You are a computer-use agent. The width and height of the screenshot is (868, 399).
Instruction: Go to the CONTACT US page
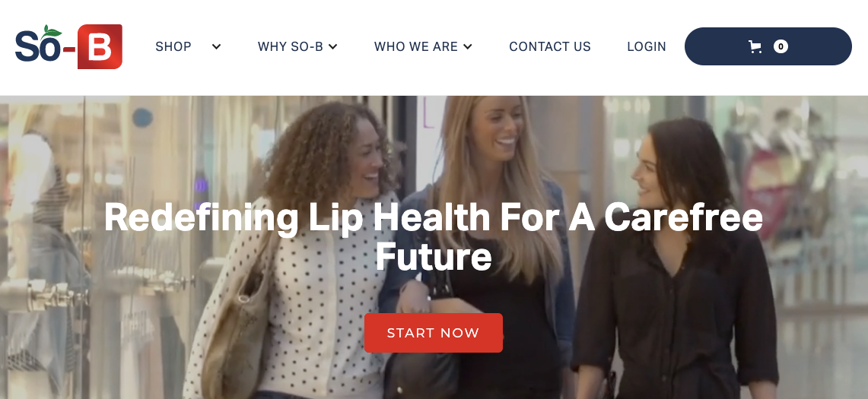pos(550,46)
